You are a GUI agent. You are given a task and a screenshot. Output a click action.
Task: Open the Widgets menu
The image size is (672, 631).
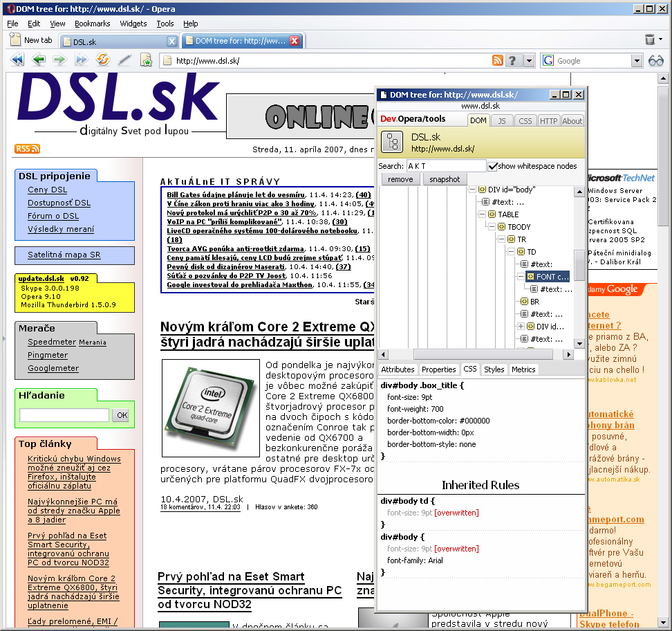coord(133,24)
